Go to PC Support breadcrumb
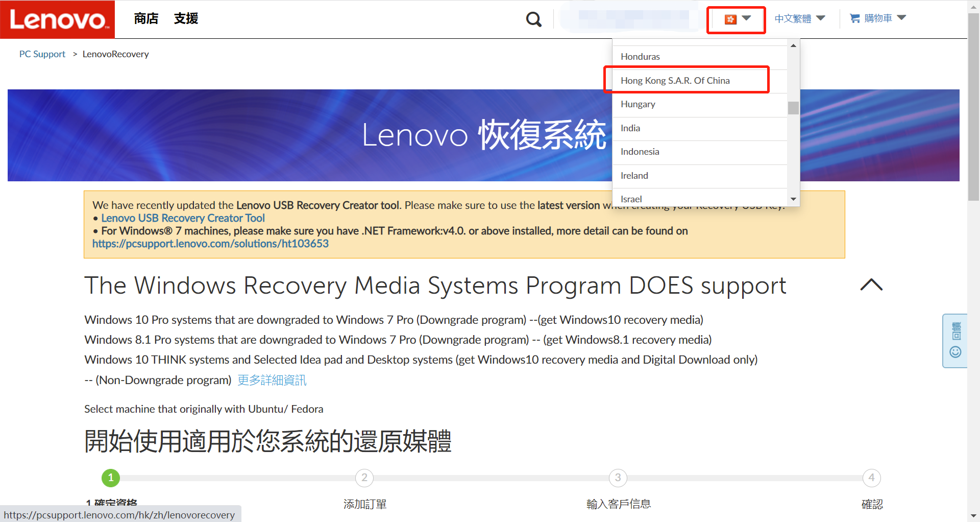The width and height of the screenshot is (980, 522). tap(42, 54)
